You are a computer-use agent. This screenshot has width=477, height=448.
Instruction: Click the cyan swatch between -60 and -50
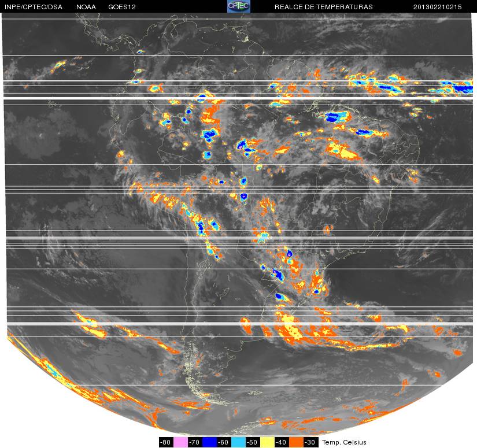click(238, 442)
